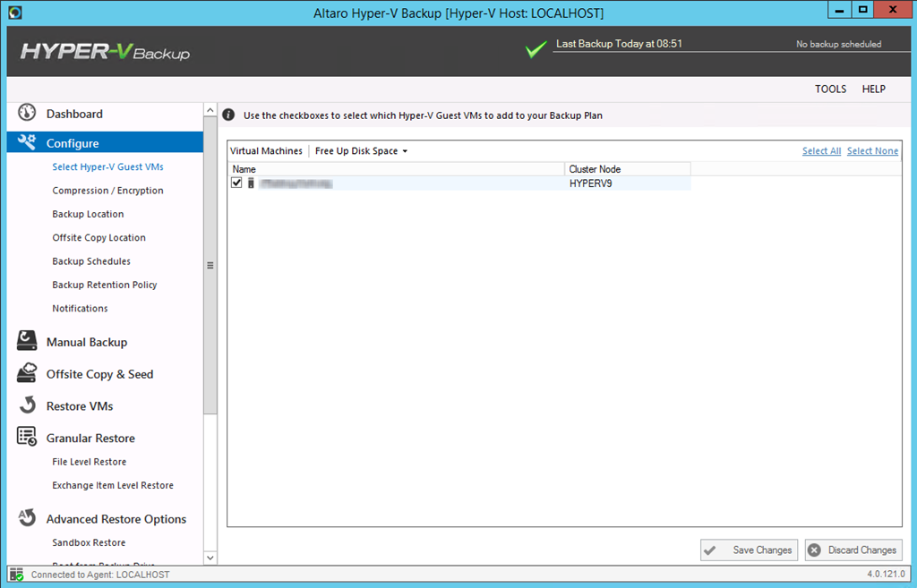917x588 pixels.
Task: Click the Restore VMs arrow icon
Action: pyautogui.click(x=27, y=405)
